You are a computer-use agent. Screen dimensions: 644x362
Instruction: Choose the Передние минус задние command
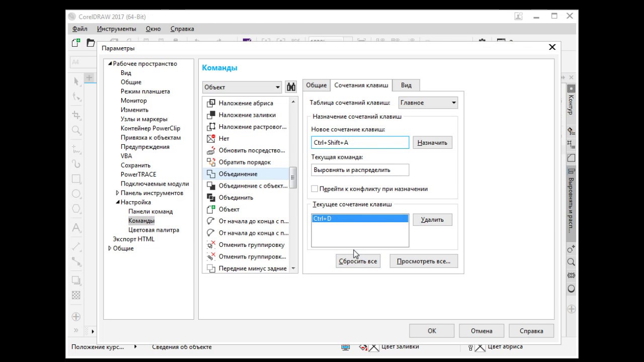[246, 268]
